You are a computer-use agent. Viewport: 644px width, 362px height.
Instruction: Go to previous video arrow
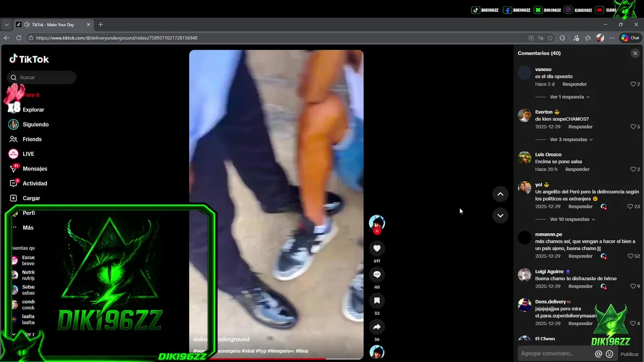(500, 194)
